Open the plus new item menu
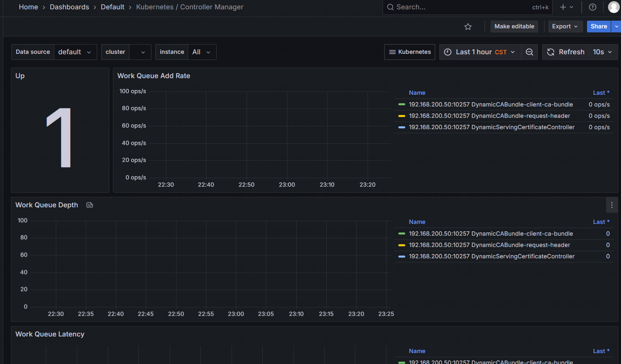The height and width of the screenshot is (364, 621). pos(566,7)
